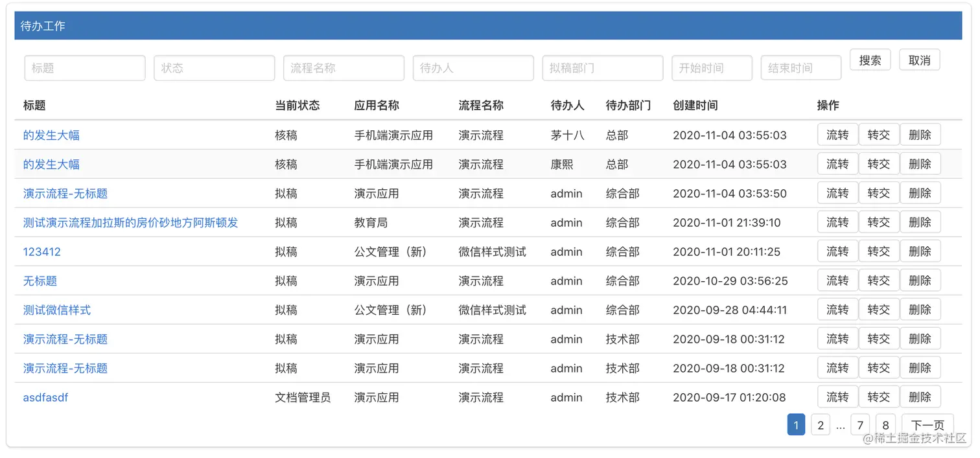Click the timestamp 2020-11-01 20:11:25
980x458 pixels.
[727, 252]
